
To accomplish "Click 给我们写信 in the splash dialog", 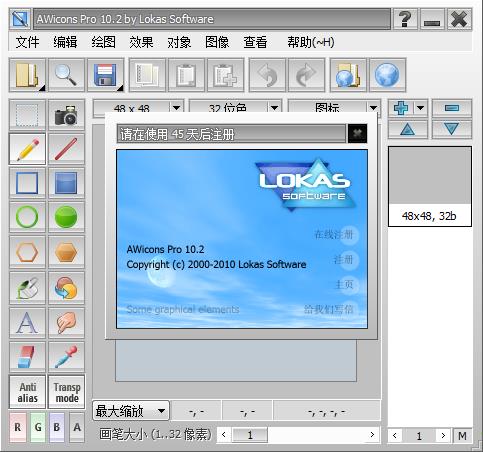I will (x=329, y=309).
